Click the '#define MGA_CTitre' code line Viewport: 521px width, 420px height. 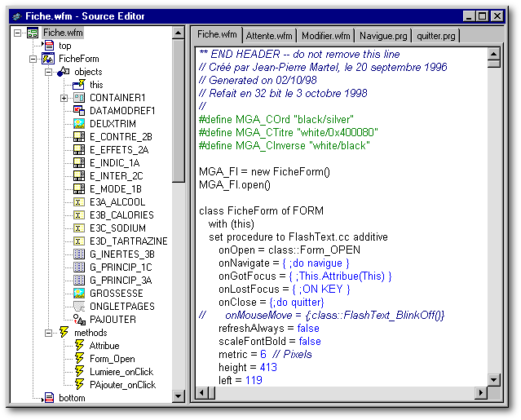click(x=288, y=133)
